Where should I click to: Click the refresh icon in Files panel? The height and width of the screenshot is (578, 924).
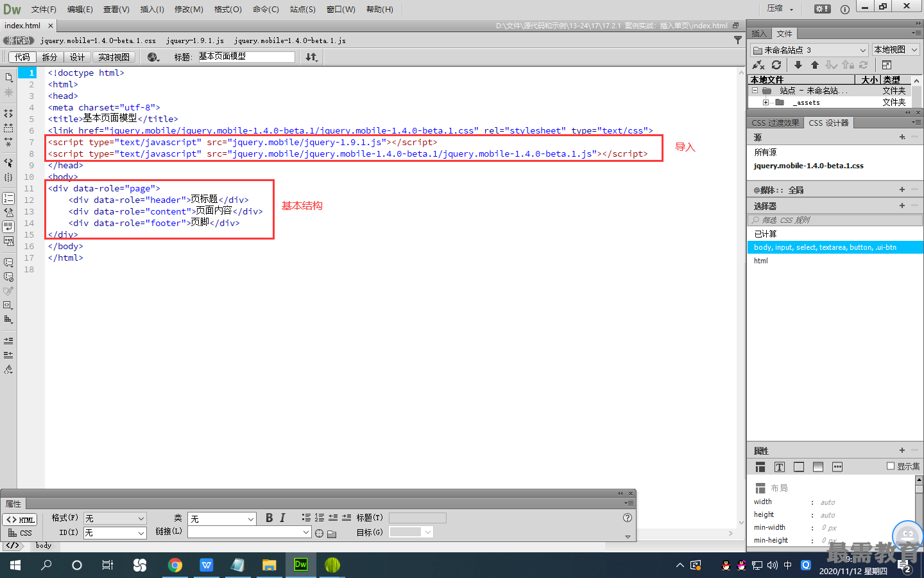click(x=776, y=65)
